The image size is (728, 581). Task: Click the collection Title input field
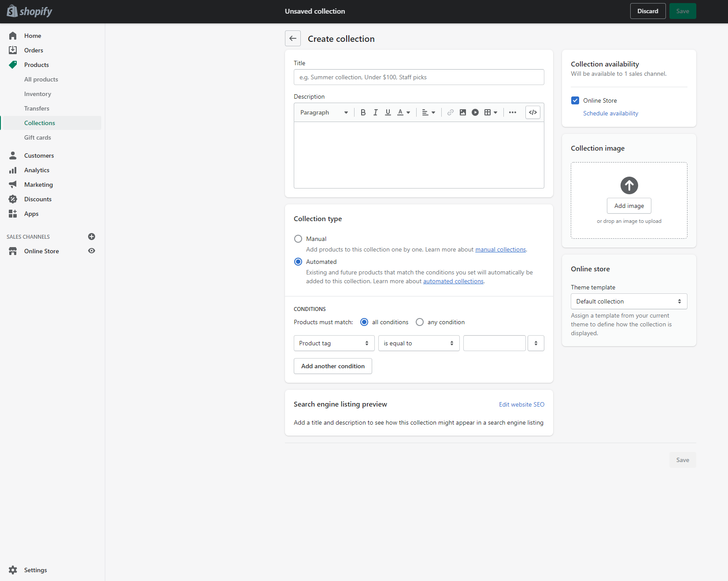(418, 77)
